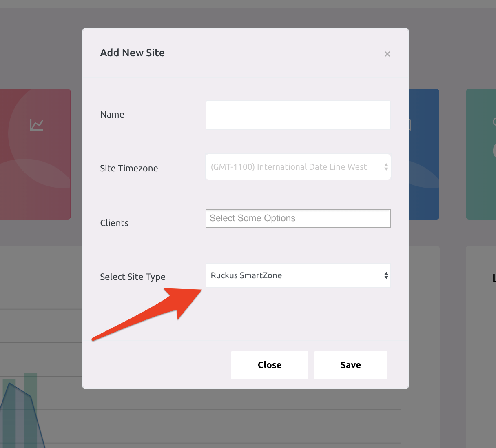Click the Save button
Screen dimensions: 496x448
[x=351, y=365]
